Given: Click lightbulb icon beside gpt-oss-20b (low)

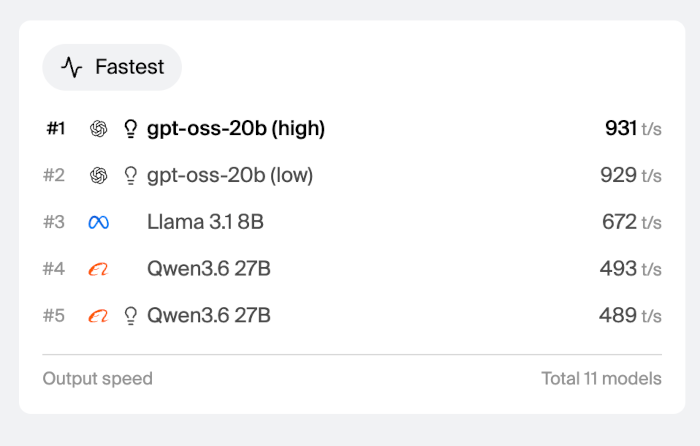Looking at the screenshot, I should tap(130, 176).
